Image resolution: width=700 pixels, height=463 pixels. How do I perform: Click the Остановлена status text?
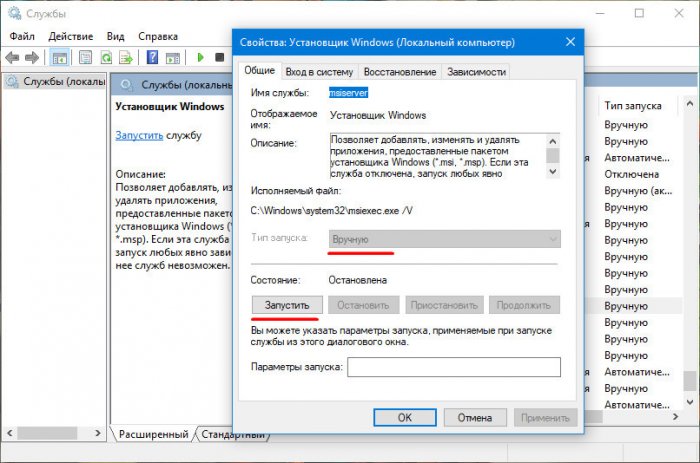pyautogui.click(x=358, y=280)
